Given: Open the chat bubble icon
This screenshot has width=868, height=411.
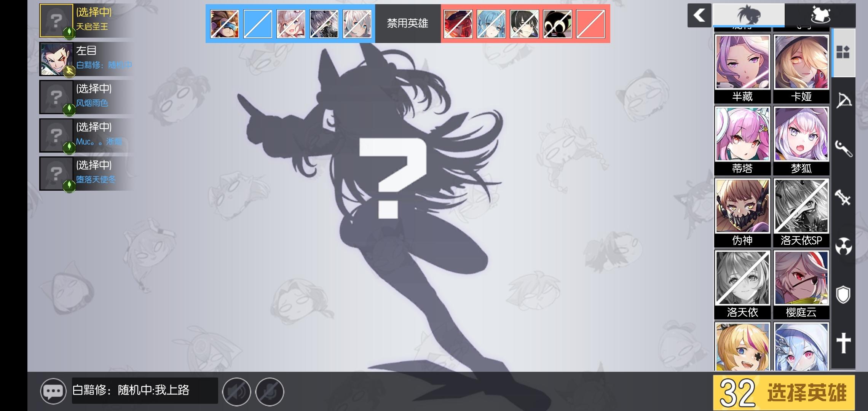Looking at the screenshot, I should pyautogui.click(x=53, y=391).
